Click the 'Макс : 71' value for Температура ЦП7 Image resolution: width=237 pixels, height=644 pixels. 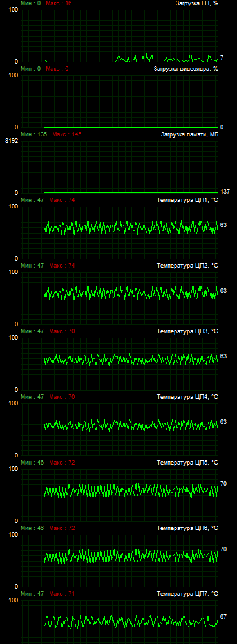62,594
